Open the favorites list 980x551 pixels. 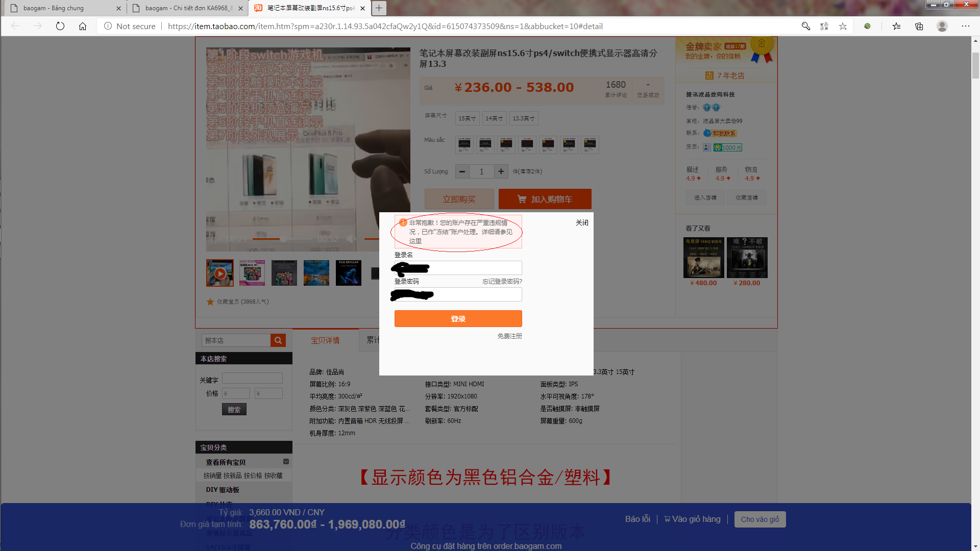897,26
